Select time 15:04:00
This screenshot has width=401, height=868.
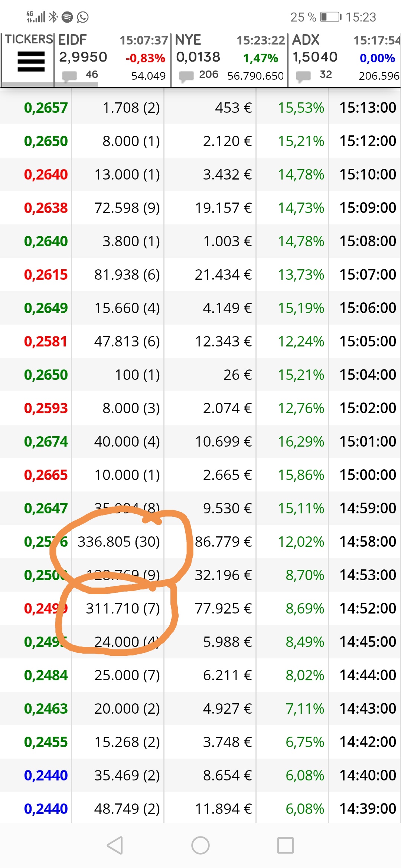point(368,375)
